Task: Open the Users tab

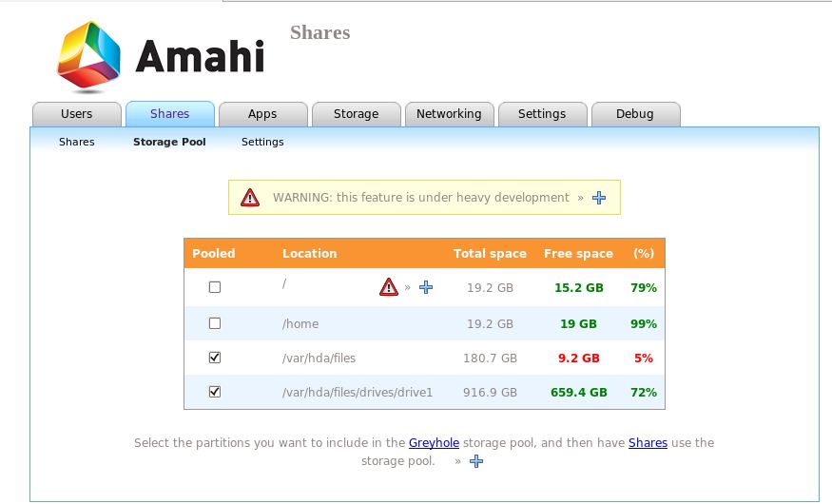Action: point(76,114)
